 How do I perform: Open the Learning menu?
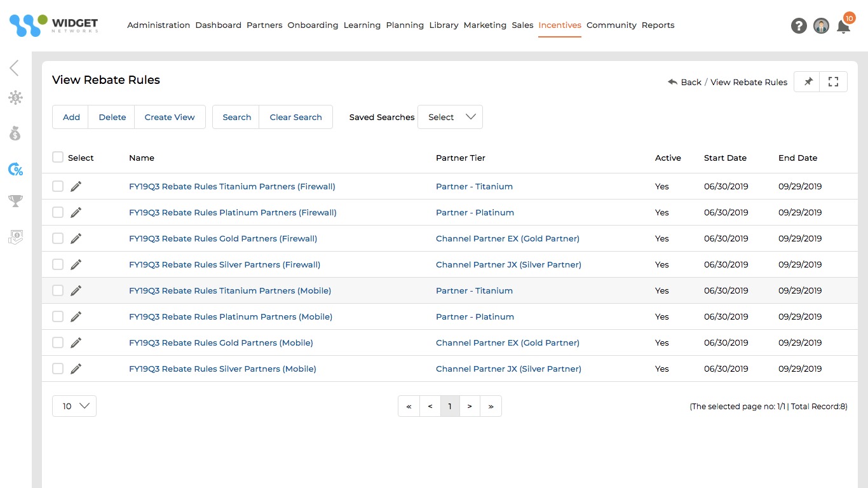362,25
